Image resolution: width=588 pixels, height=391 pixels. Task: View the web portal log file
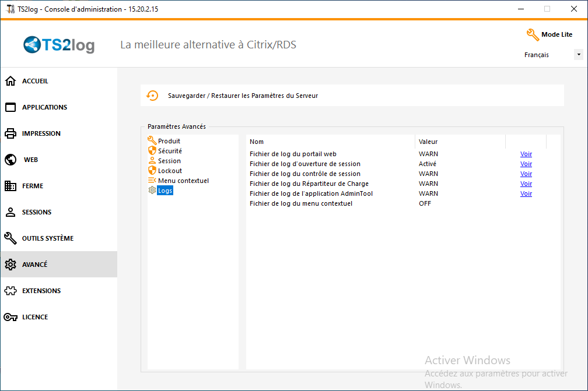[x=526, y=154]
